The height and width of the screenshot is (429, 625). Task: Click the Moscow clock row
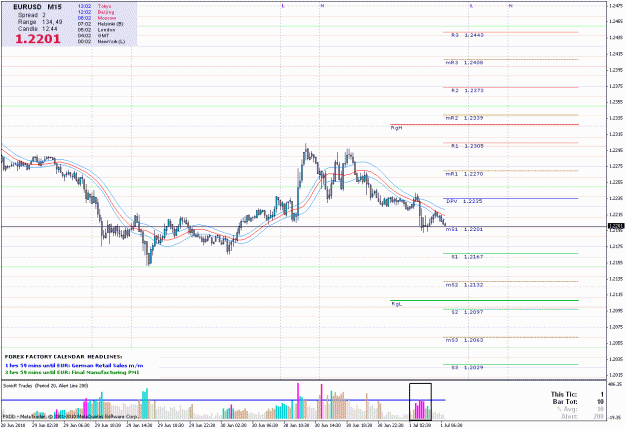click(x=97, y=18)
